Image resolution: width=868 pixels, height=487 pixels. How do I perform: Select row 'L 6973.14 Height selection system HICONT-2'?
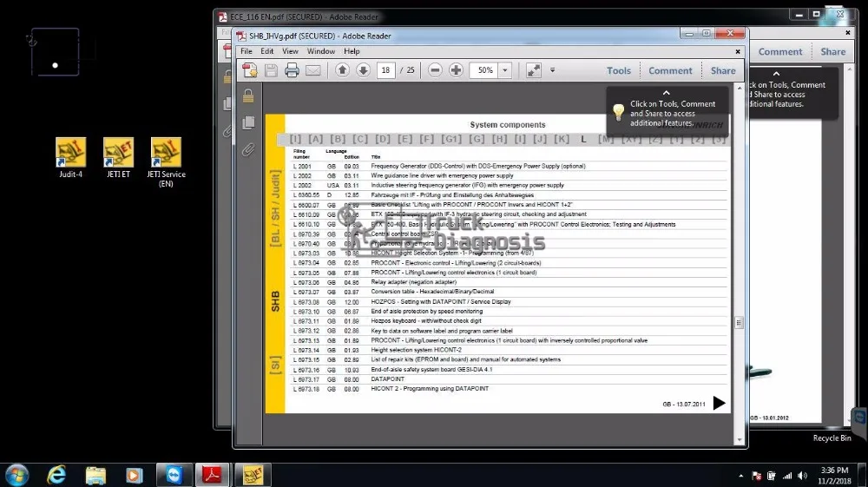point(508,351)
